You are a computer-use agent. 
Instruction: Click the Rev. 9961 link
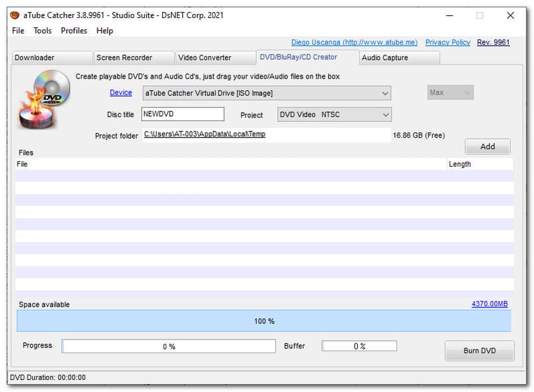click(x=493, y=42)
